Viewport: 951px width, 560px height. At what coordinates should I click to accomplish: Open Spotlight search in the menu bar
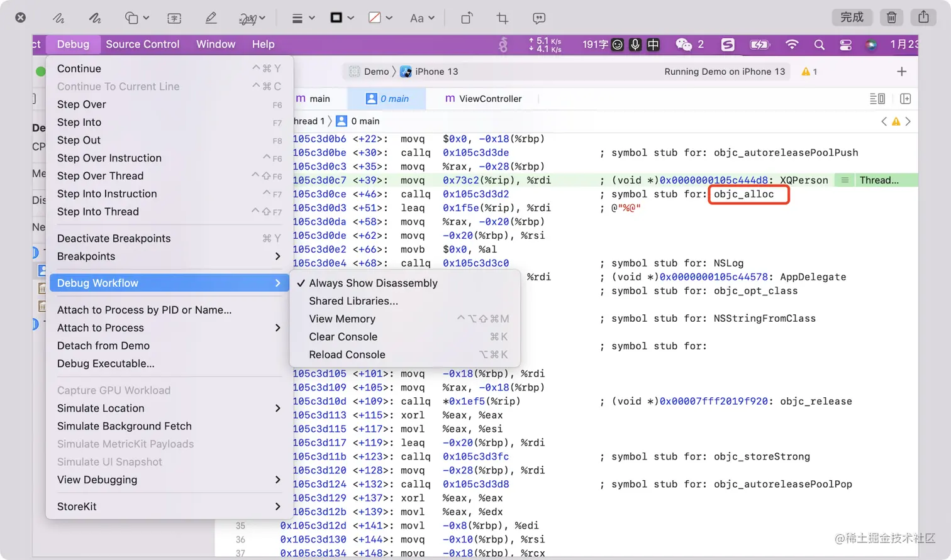(819, 45)
